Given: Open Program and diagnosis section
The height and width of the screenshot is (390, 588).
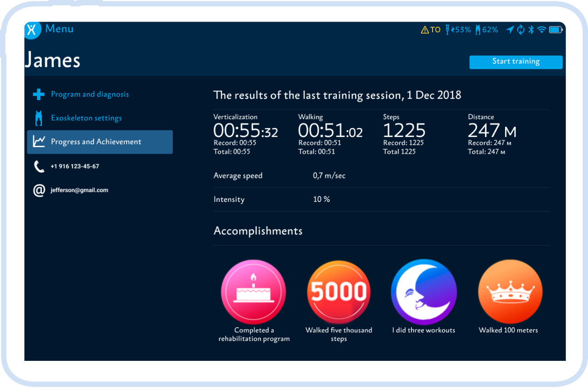Looking at the screenshot, I should pos(90,94).
